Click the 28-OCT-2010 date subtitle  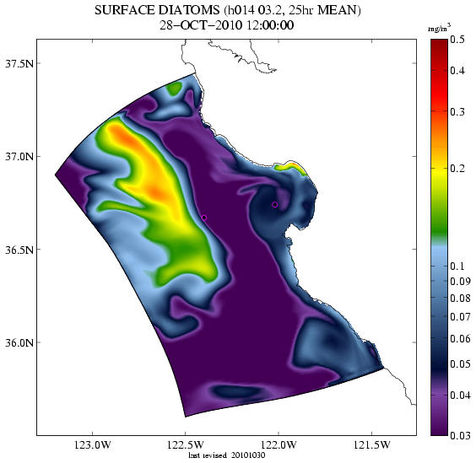227,25
